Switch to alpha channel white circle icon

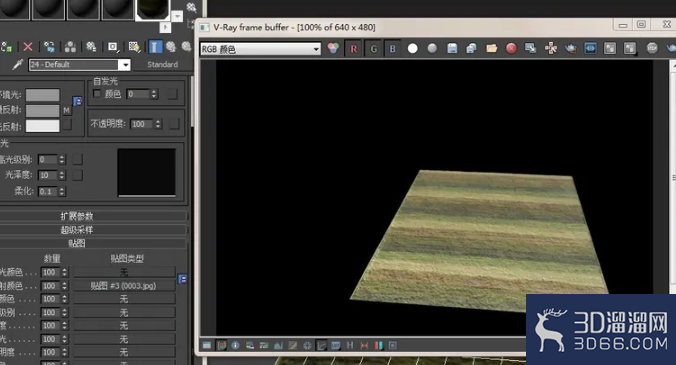413,48
